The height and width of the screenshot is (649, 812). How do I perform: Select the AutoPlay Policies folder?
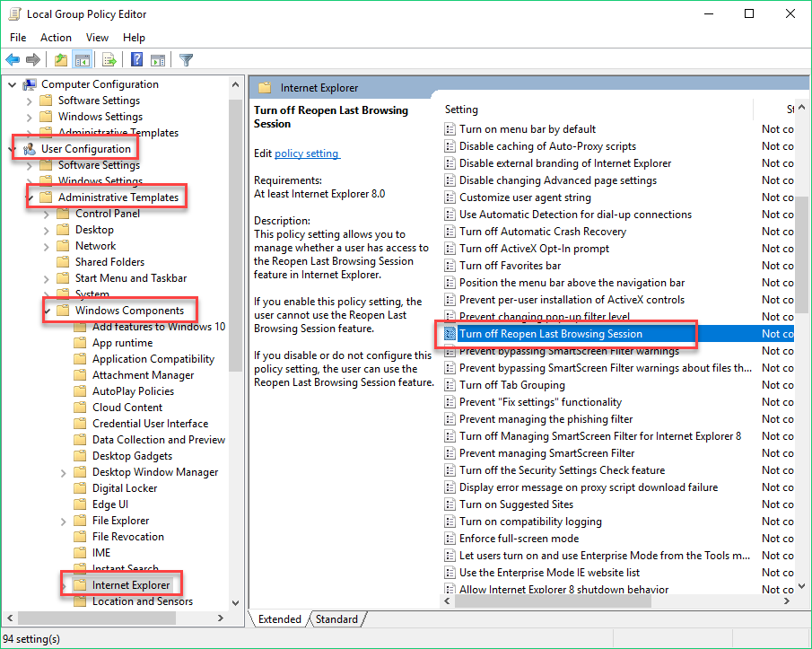pos(133,391)
